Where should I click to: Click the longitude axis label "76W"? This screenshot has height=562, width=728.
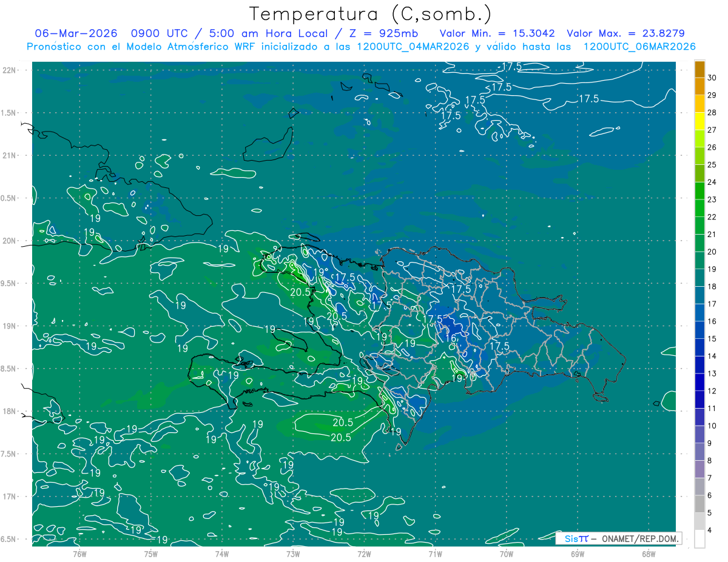click(79, 553)
